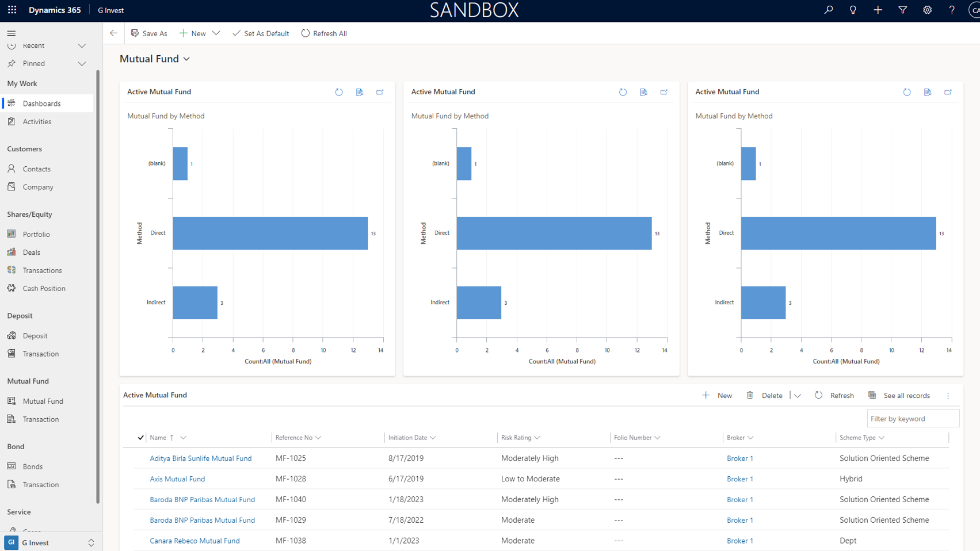
Task: Expand the third chart to full view
Action: (948, 92)
